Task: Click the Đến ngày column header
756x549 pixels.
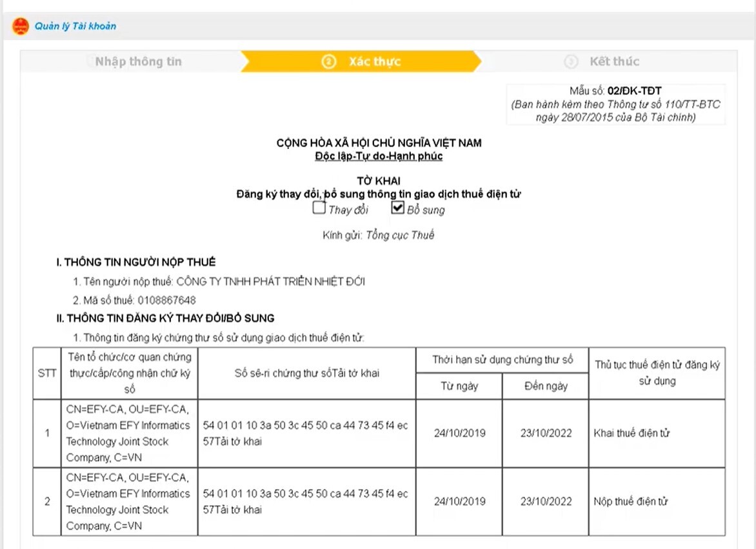Action: pos(546,386)
